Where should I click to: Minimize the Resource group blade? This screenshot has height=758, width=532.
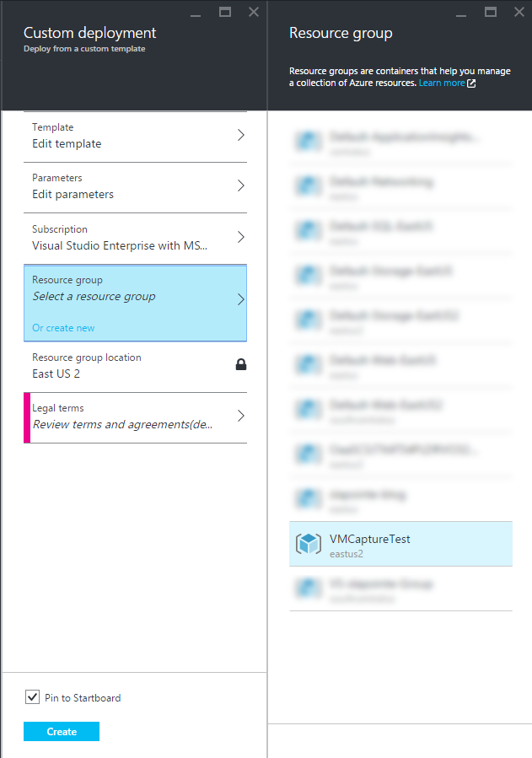(462, 13)
